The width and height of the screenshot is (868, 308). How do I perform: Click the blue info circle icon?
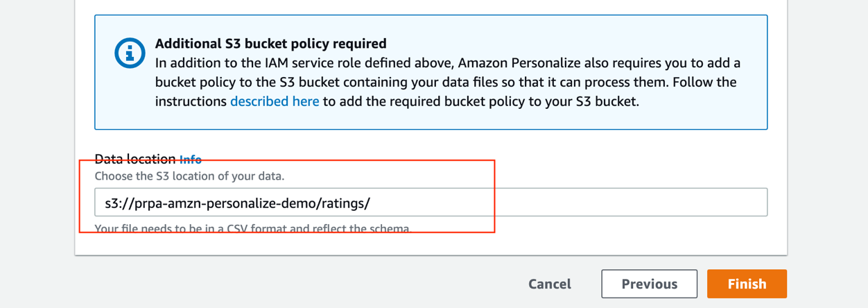tap(130, 52)
